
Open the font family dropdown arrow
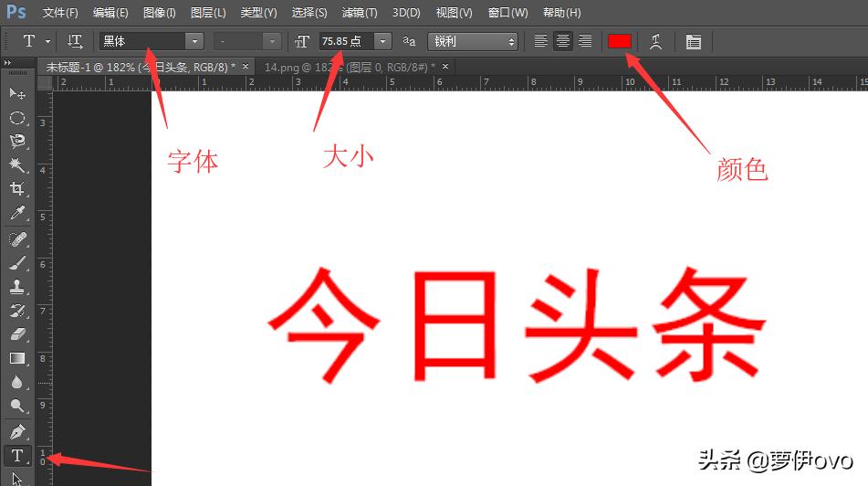pyautogui.click(x=194, y=41)
